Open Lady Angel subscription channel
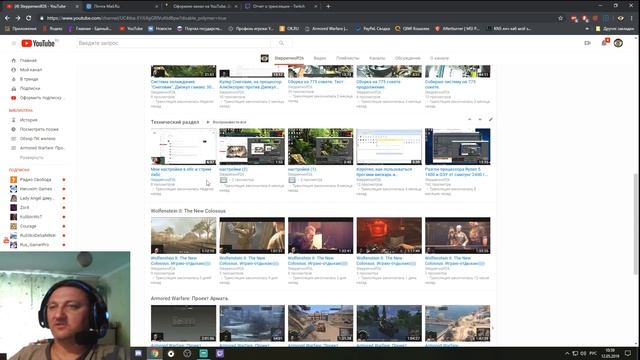This screenshot has width=640, height=360. (36, 198)
